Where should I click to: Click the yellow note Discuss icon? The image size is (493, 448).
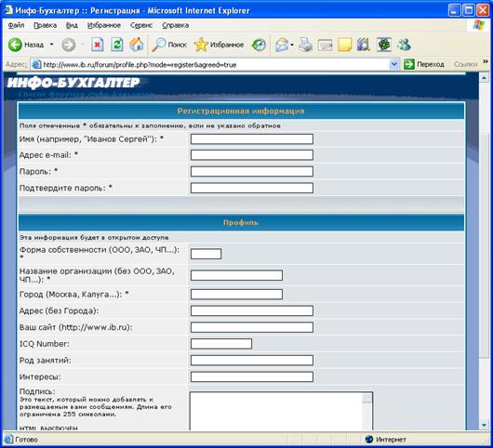(x=344, y=45)
